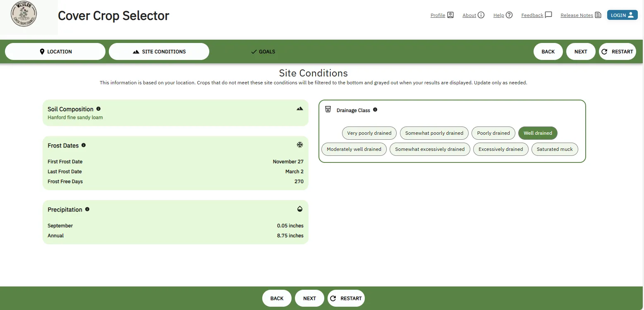Toggle the Saturated muck chip
Viewport: 644px width, 310px height.
point(554,149)
